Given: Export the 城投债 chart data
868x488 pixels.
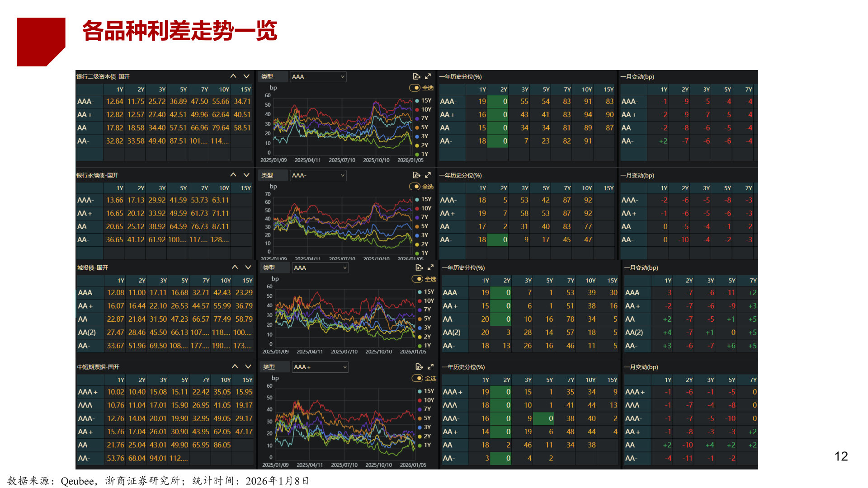Looking at the screenshot, I should (419, 267).
